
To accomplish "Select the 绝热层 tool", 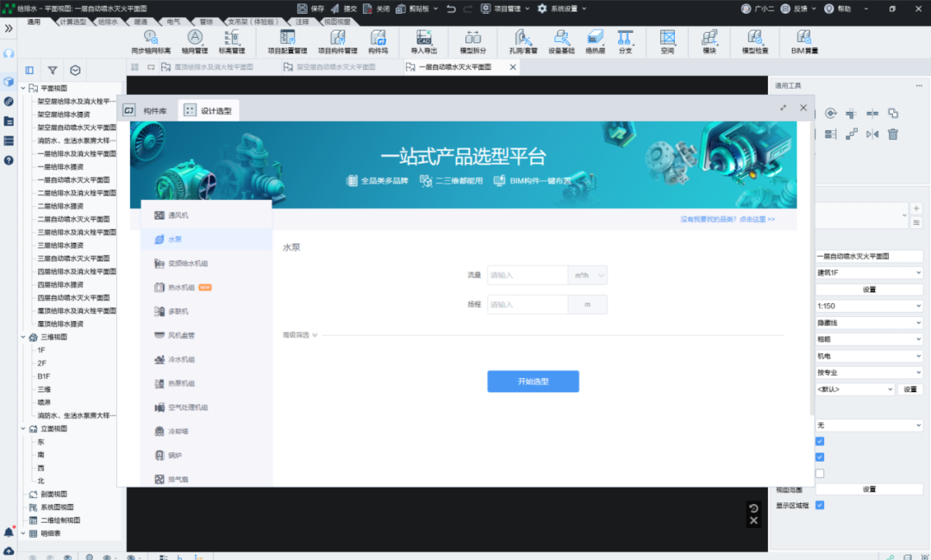I will click(x=595, y=41).
